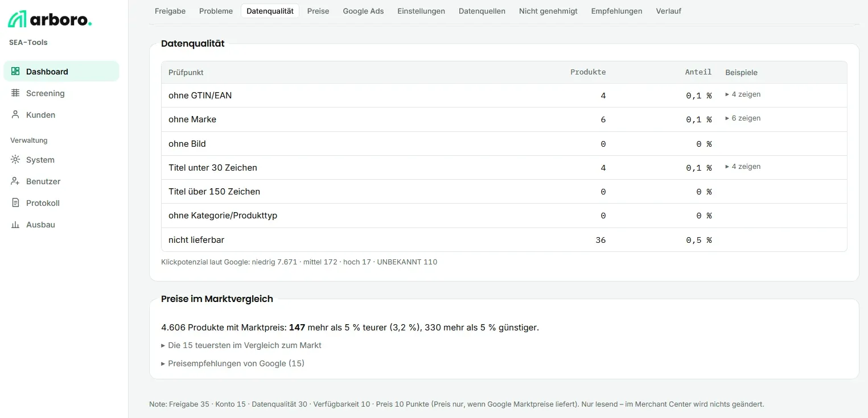Screen dimensions: 868x418
Task: Click the 'nicht lieferbar' row label
Action: pos(196,240)
